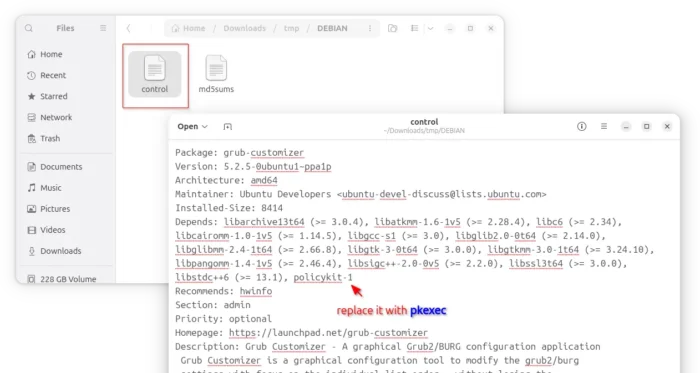
Task: Click the ubuntu-devel-discuss email address text
Action: (441, 195)
